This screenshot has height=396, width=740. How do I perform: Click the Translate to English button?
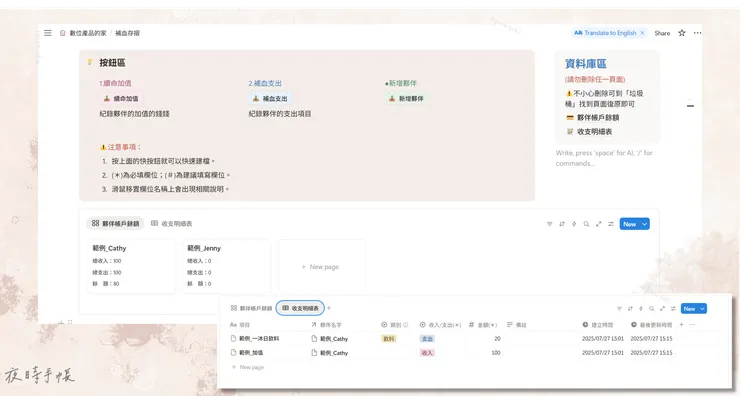(x=605, y=33)
